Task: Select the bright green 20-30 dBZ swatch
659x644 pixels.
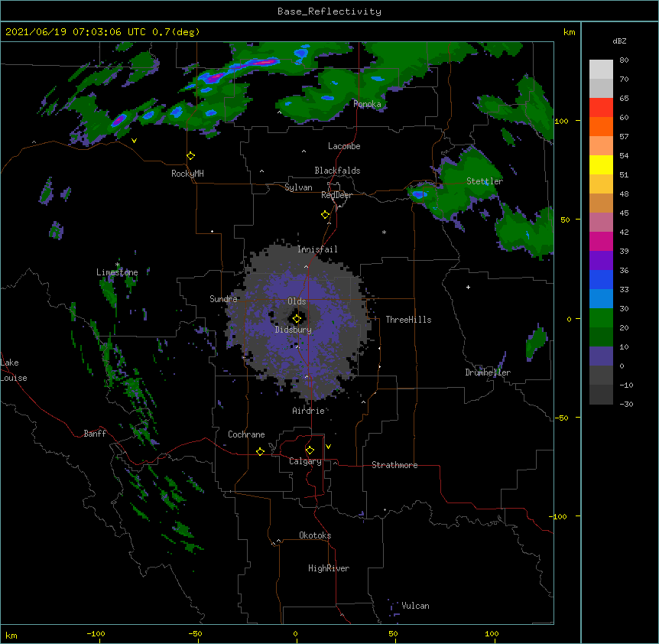Action: [601, 318]
